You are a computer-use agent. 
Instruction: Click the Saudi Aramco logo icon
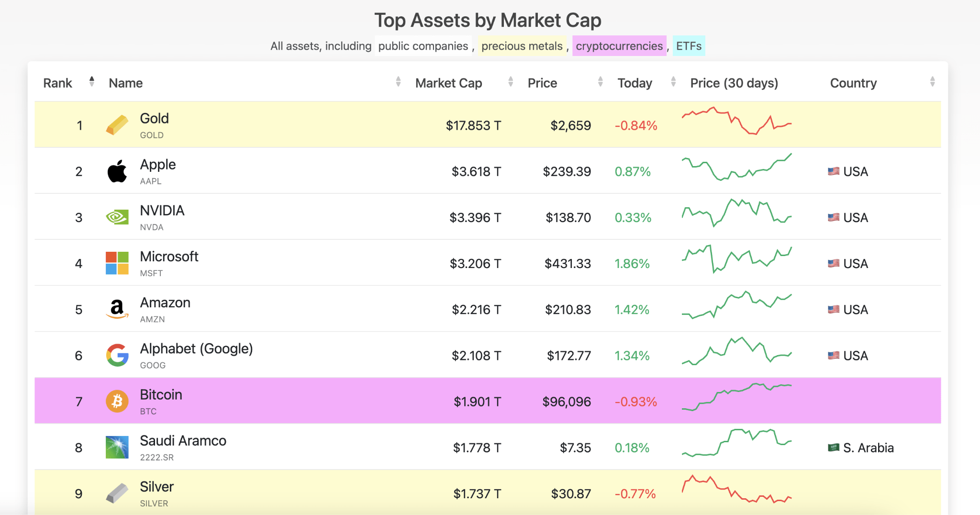coord(117,447)
